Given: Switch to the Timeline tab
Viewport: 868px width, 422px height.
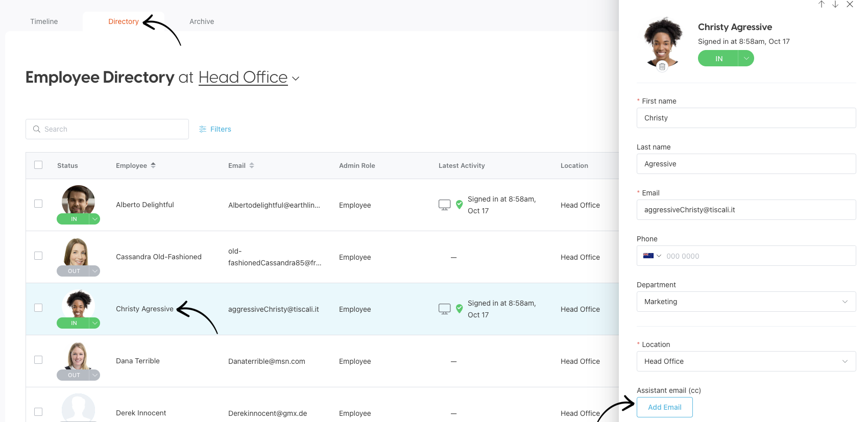Looking at the screenshot, I should (x=44, y=21).
